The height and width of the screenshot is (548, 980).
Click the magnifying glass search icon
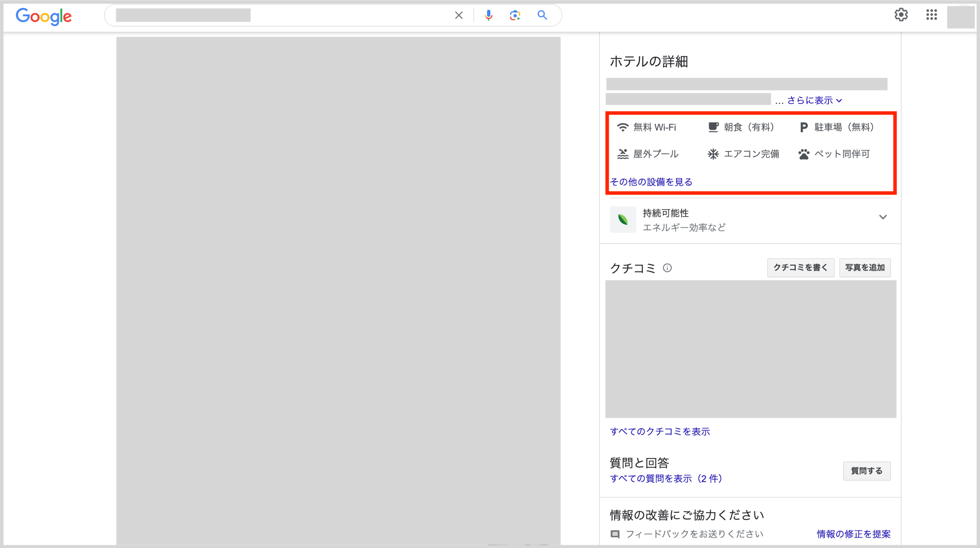coord(542,16)
